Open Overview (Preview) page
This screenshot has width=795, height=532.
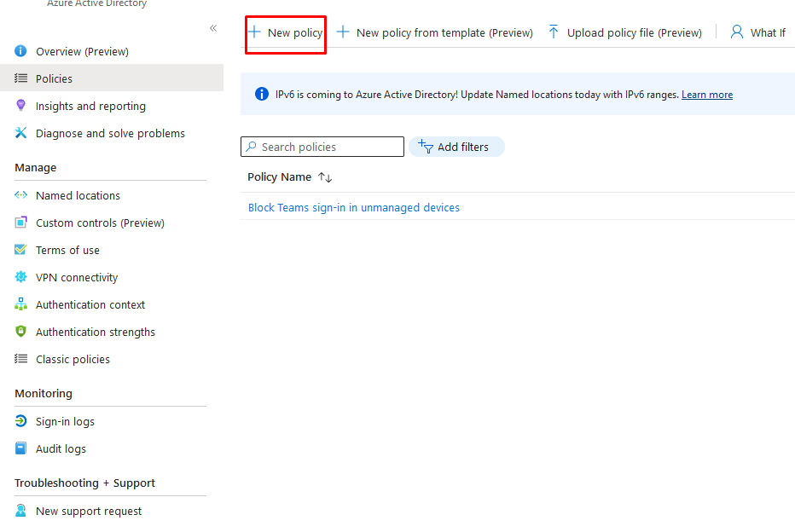pos(82,51)
